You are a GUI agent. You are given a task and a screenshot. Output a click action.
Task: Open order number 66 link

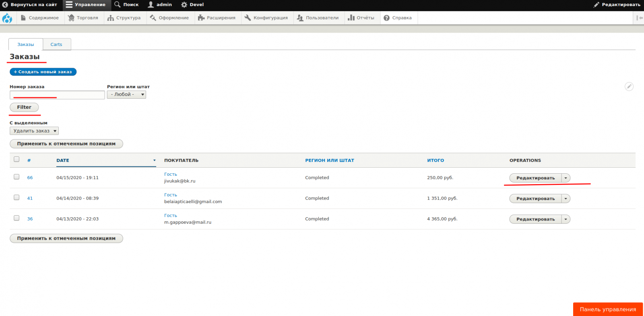(30, 178)
